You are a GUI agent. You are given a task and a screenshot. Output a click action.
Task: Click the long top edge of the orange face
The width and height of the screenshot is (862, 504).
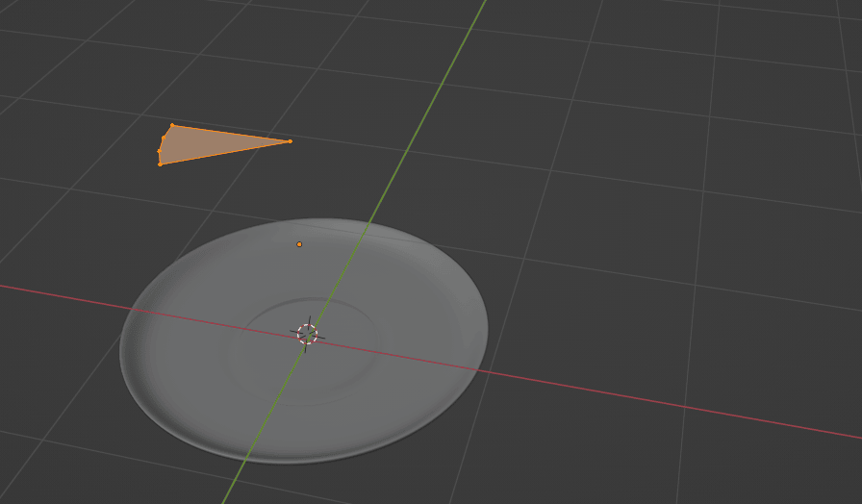coord(231,134)
